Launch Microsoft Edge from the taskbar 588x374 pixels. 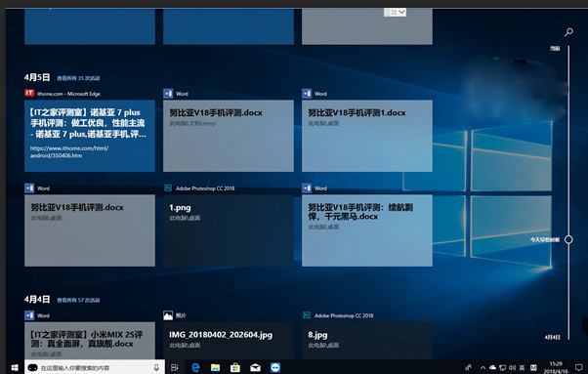195,367
